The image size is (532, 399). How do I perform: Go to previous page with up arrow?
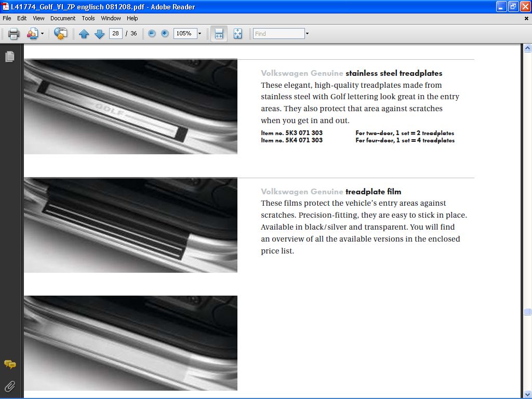(x=84, y=34)
